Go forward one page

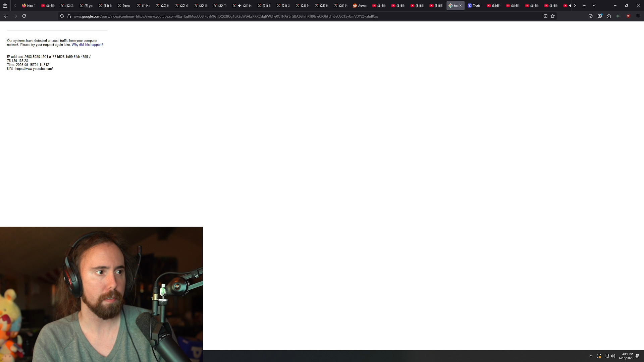tap(15, 16)
